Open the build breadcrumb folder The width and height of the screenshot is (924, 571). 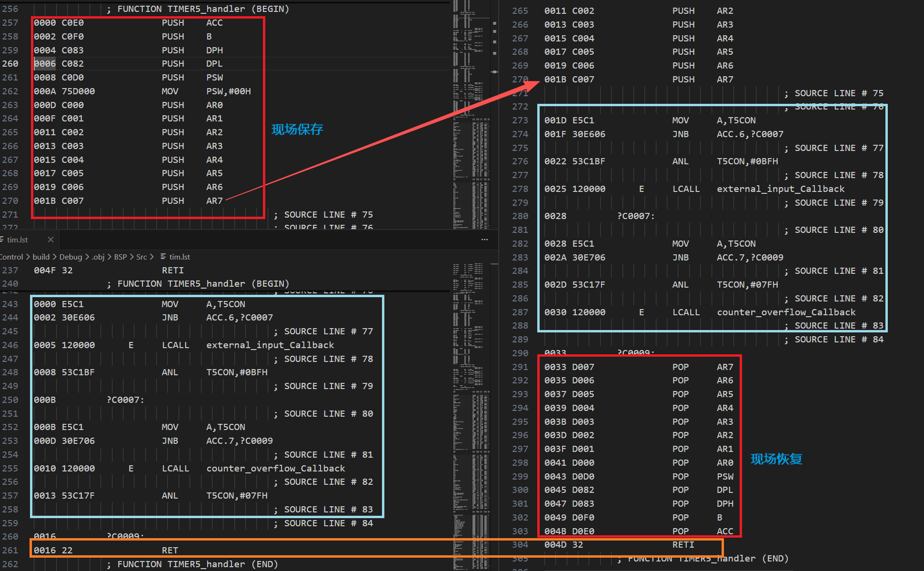(41, 257)
